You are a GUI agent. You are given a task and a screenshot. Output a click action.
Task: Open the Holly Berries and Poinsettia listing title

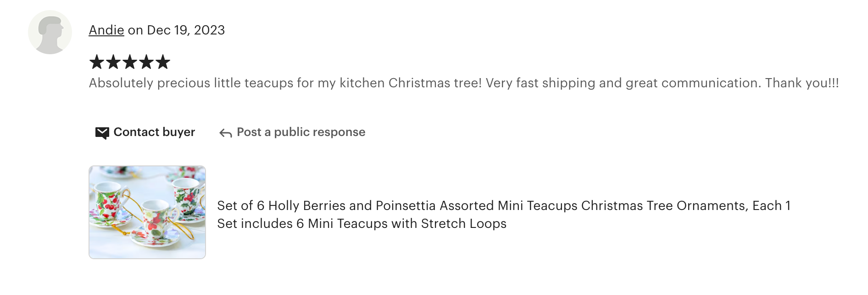tap(503, 206)
